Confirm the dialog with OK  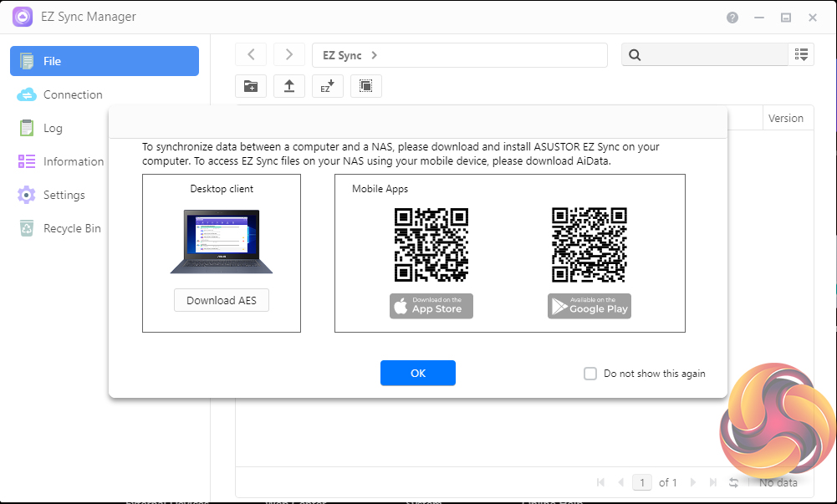[x=418, y=373]
